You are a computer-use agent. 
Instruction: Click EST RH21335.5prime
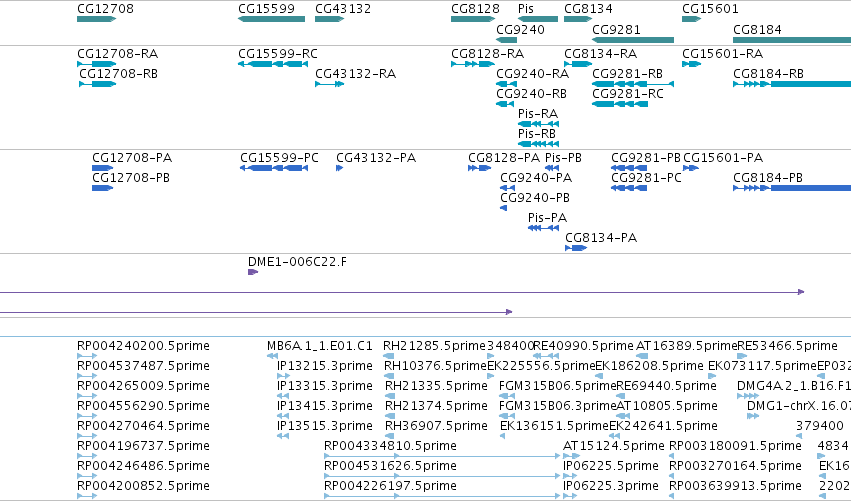coord(390,396)
